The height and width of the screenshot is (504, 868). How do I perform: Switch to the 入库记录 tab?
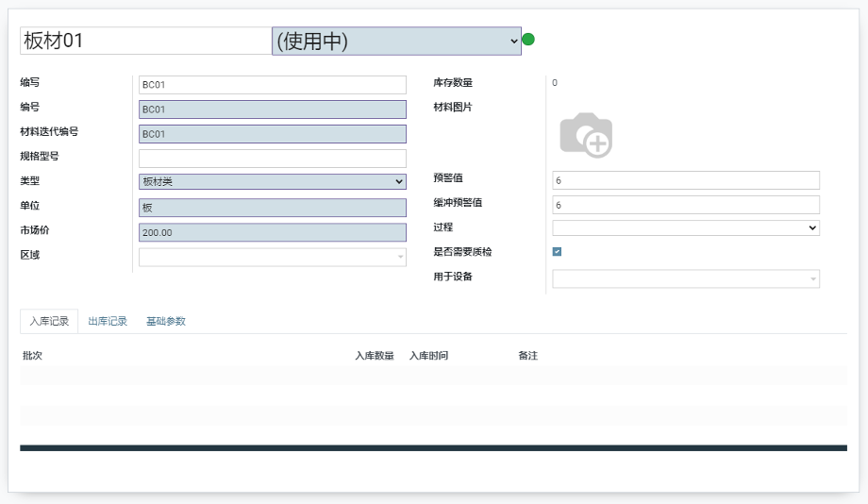click(x=49, y=322)
